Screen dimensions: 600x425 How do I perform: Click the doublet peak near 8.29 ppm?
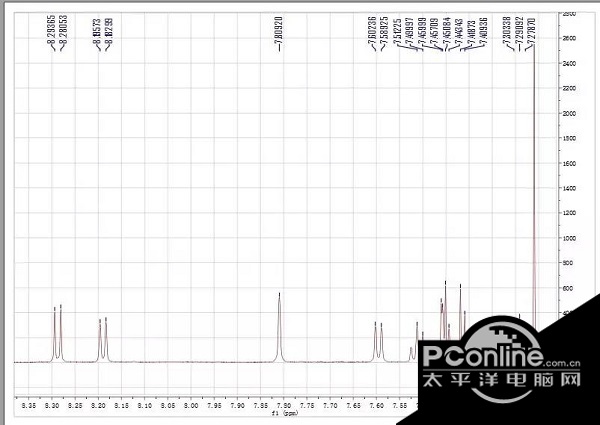coord(57,334)
